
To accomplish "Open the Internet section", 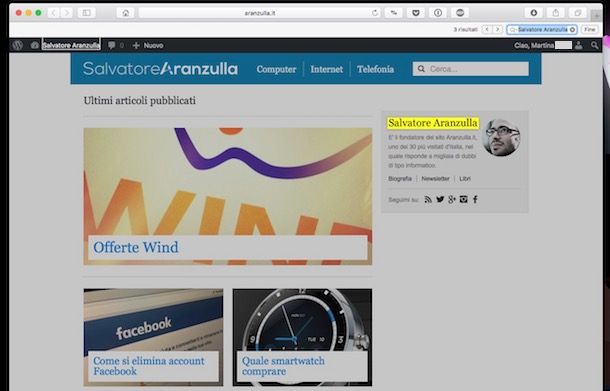I will 326,69.
